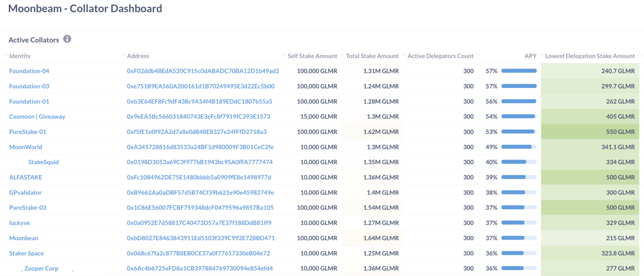Click the 1.4M GLMR total stake cell
The image size is (644, 276).
[x=372, y=192]
